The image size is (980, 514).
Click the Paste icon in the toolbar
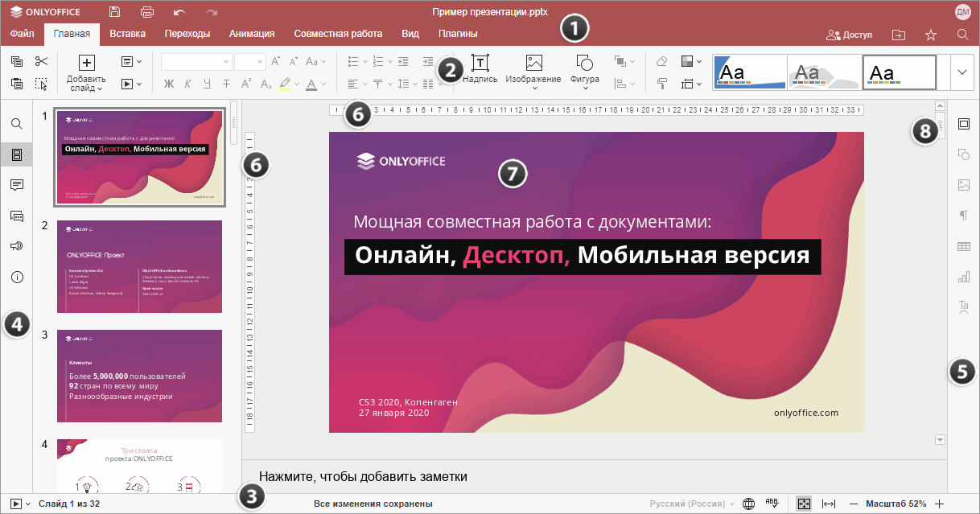click(x=17, y=84)
